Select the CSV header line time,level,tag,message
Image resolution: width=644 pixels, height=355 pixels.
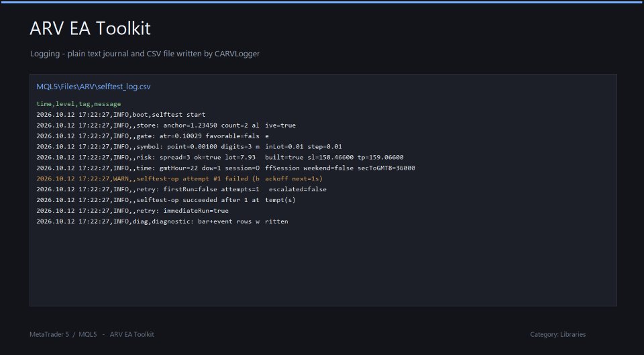click(x=78, y=104)
